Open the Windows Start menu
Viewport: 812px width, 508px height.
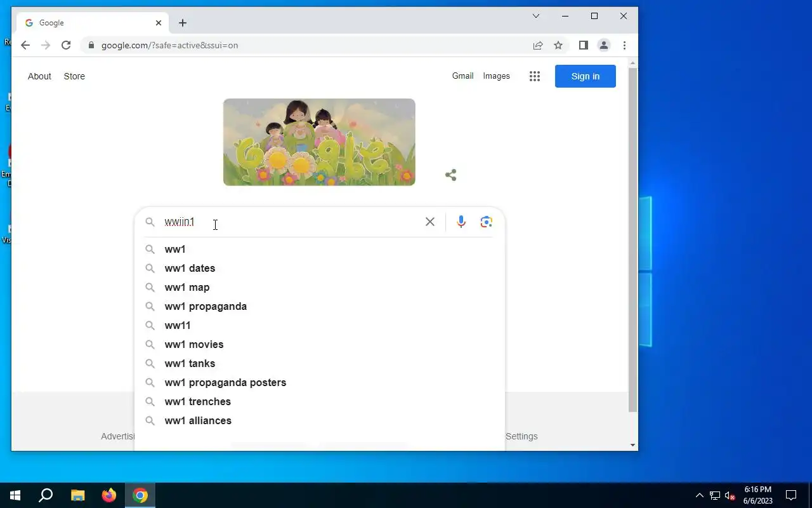[x=15, y=495]
